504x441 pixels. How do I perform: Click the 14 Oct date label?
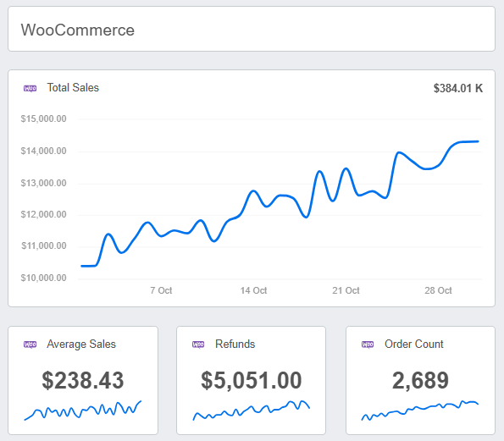253,290
